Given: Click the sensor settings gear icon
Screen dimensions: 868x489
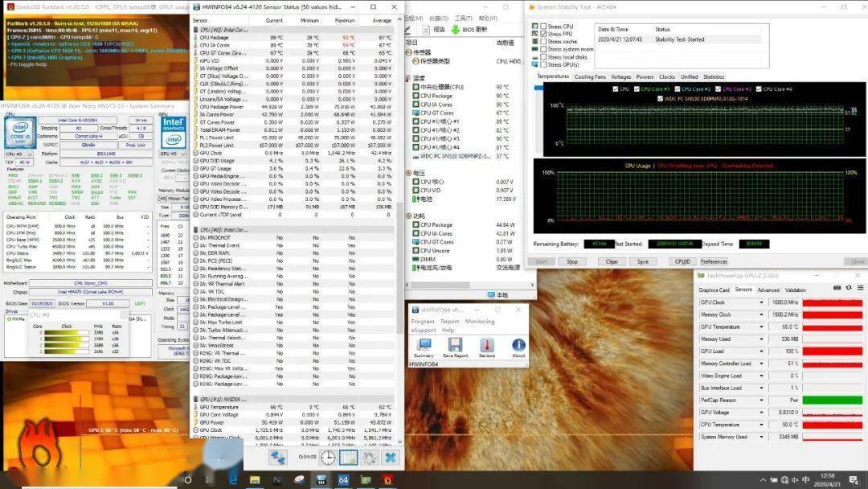Looking at the screenshot, I should [369, 458].
